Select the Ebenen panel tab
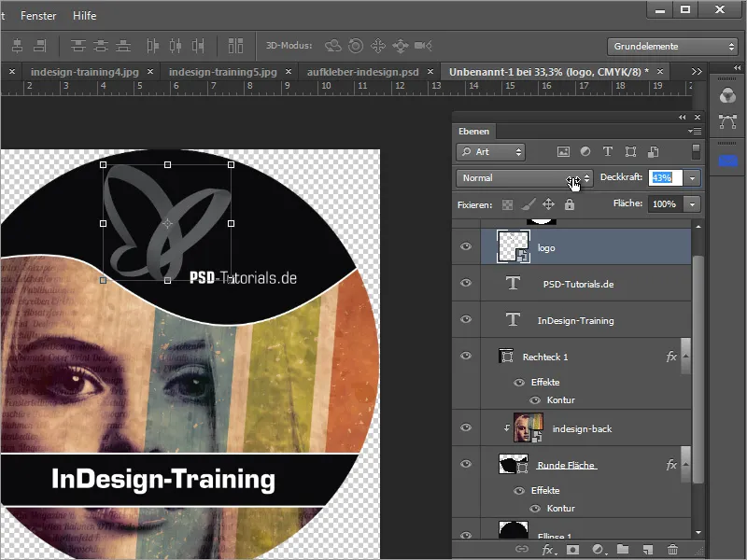Screen dimensions: 747x560 pyautogui.click(x=473, y=132)
